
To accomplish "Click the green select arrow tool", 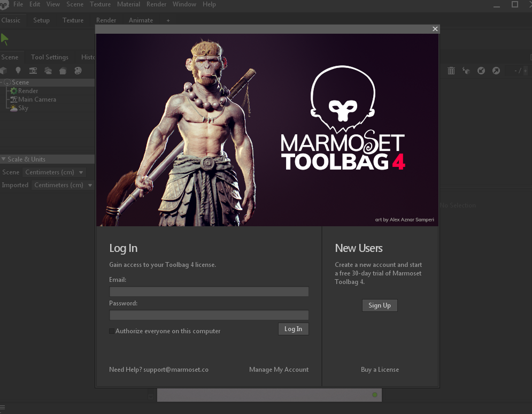I will (4, 40).
